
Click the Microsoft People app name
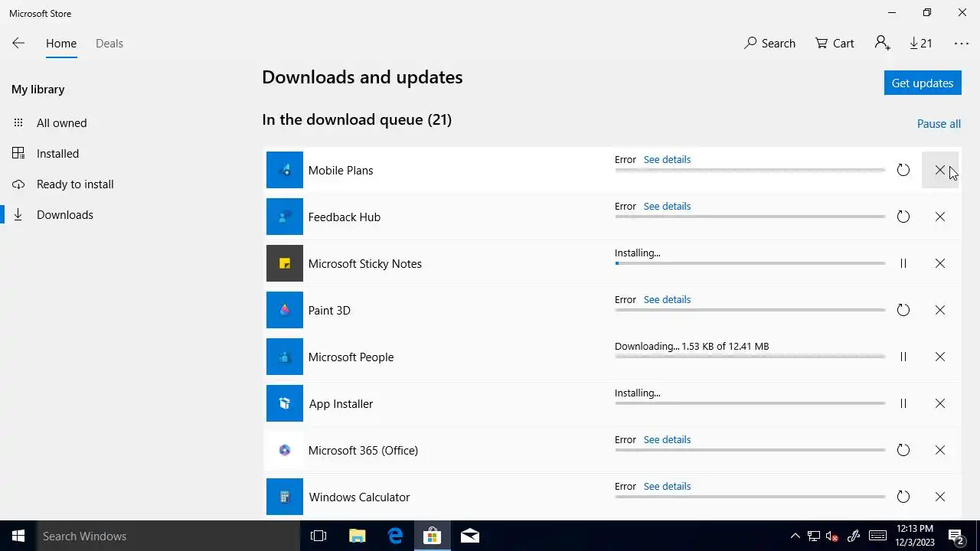(x=351, y=357)
